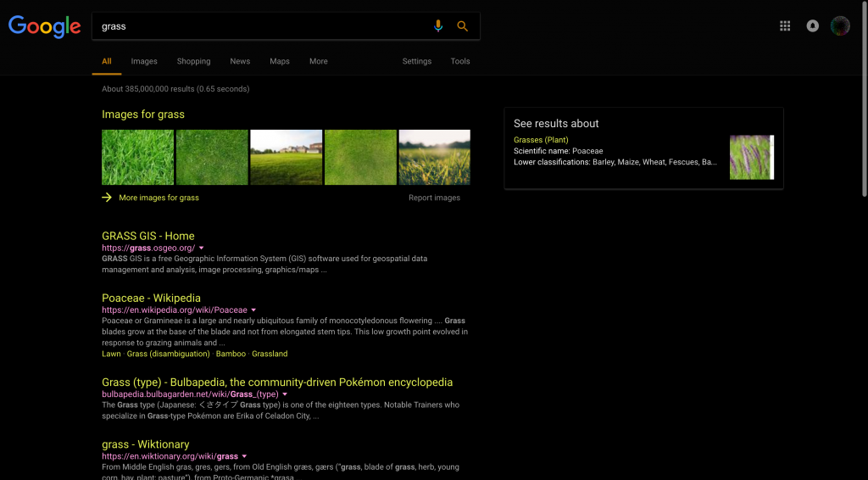Click the https://grass.osgeo.org/ URL text
This screenshot has height=480, width=868.
pos(148,248)
